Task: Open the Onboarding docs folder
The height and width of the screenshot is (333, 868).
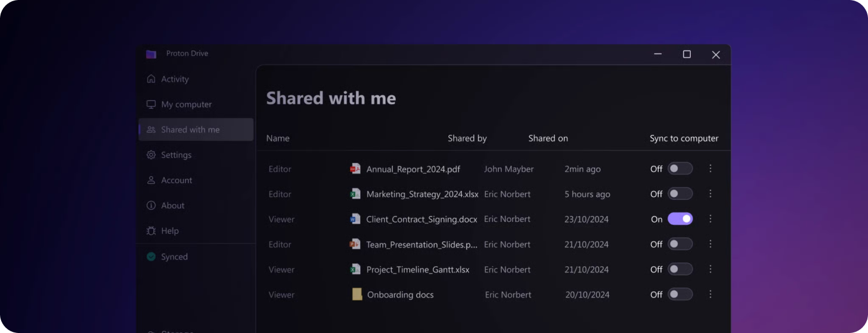Action: [400, 295]
